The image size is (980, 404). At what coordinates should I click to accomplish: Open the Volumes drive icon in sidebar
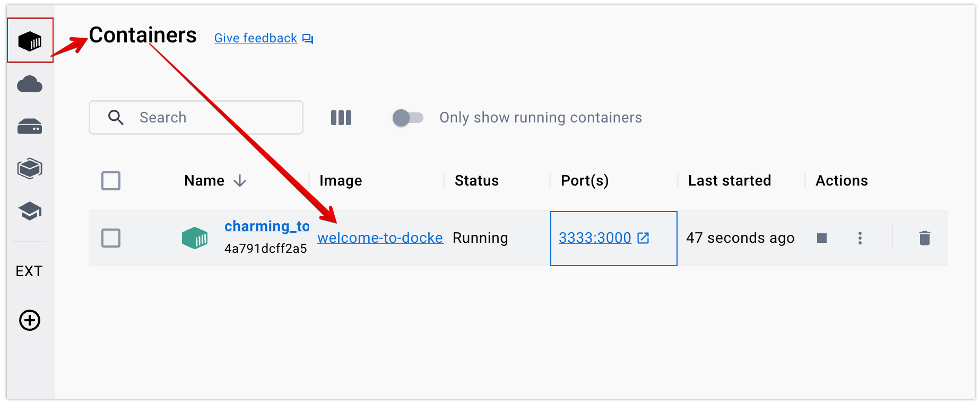click(x=30, y=127)
